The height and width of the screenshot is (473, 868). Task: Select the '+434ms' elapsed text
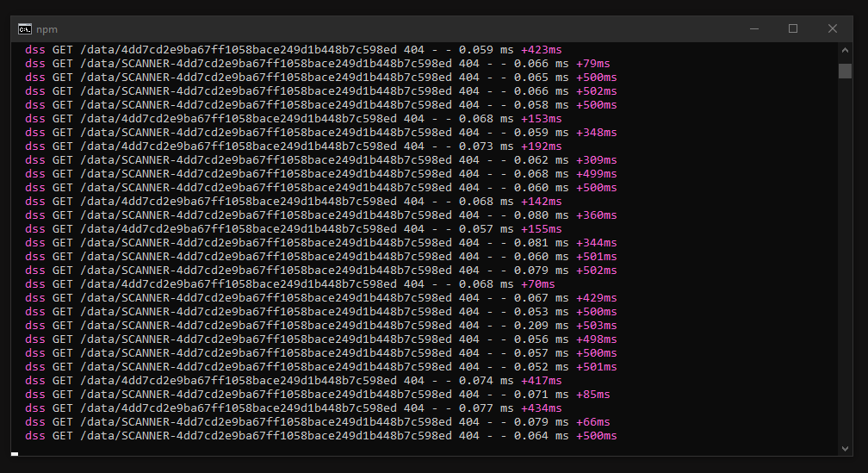click(x=542, y=408)
